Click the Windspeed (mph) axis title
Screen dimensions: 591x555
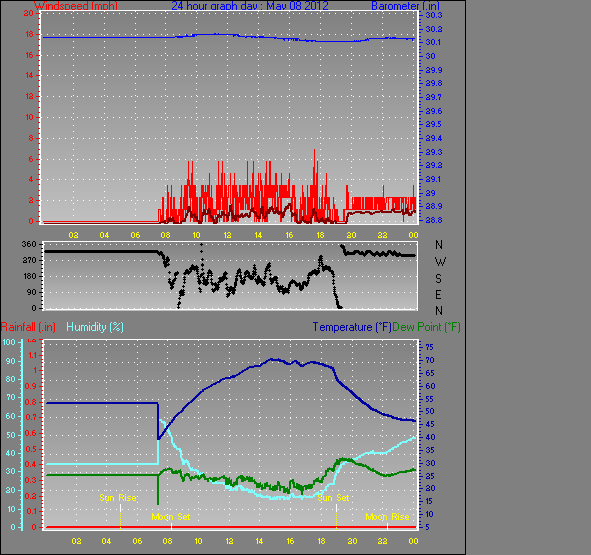(x=76, y=6)
